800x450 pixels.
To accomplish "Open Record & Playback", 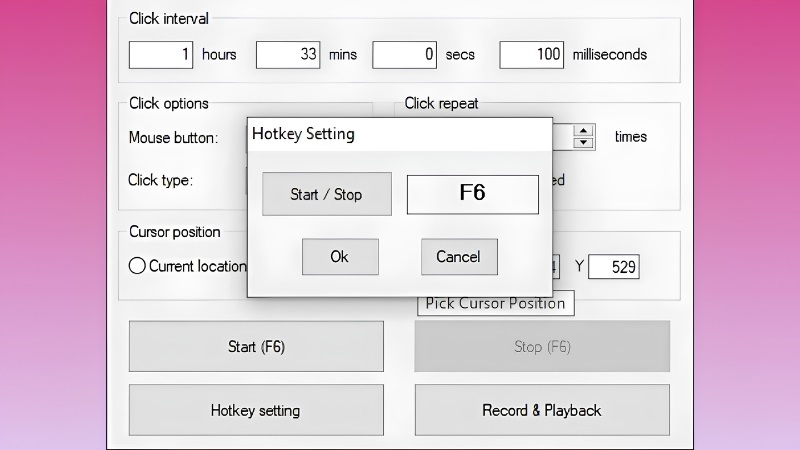I will (542, 410).
